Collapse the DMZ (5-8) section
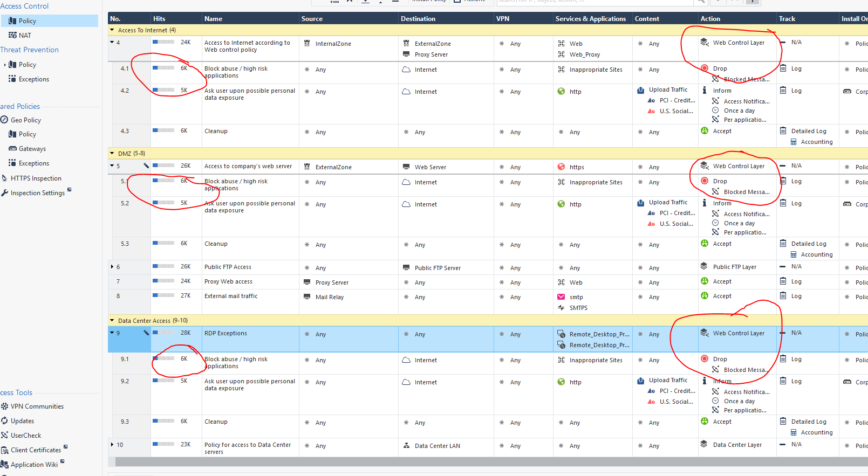Screen dimensions: 868x476 click(112, 154)
